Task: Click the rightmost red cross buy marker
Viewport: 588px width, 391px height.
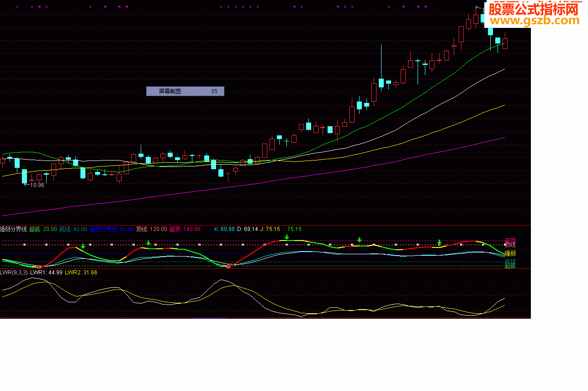Action: tap(228, 266)
